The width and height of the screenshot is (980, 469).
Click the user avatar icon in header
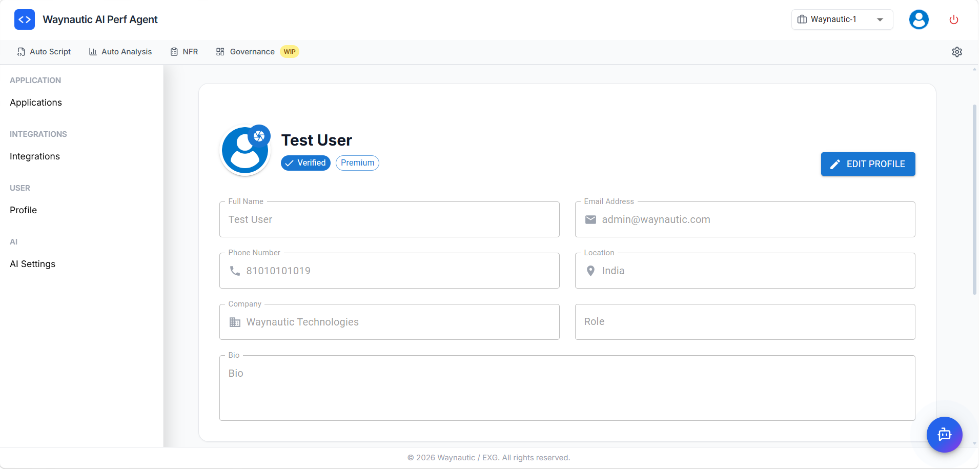[918, 19]
